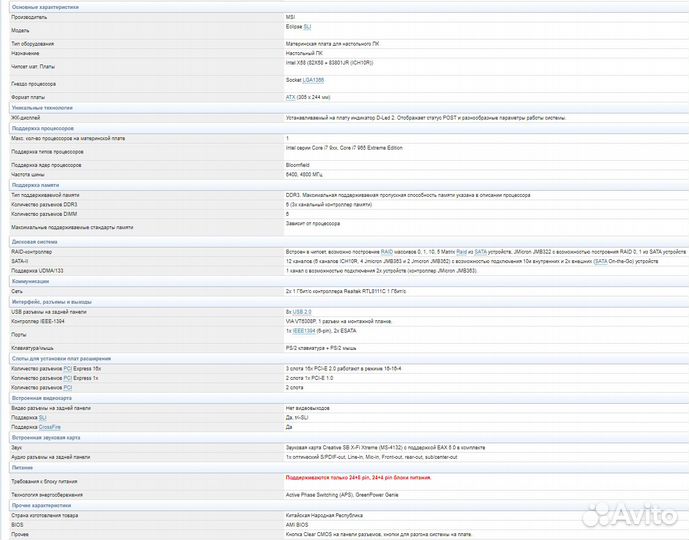Click the Количество разъемов DIMM label
The height and width of the screenshot is (540, 689).
(44, 214)
